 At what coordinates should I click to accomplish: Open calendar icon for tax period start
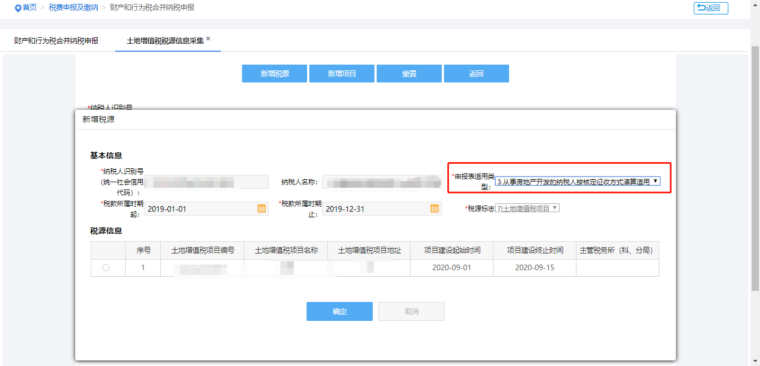pos(261,209)
